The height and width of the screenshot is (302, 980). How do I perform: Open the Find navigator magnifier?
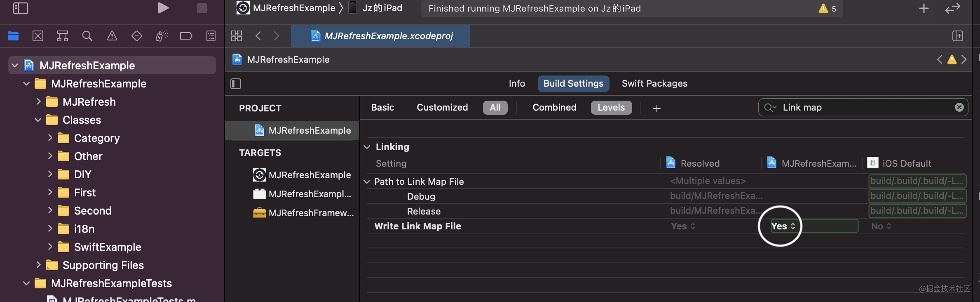tap(87, 36)
